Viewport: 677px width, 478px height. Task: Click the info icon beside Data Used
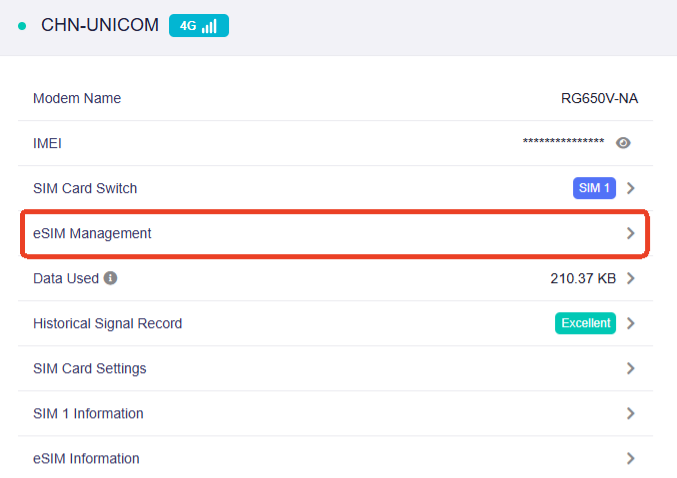click(110, 278)
